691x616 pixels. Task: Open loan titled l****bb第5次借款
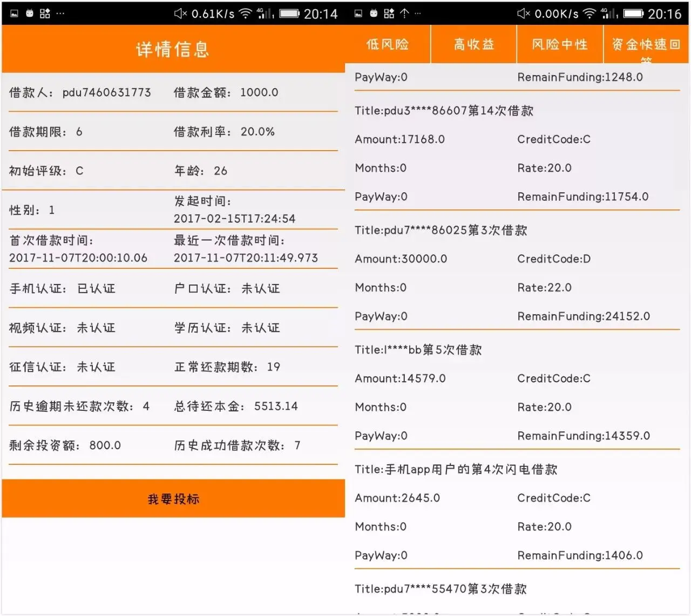[418, 350]
